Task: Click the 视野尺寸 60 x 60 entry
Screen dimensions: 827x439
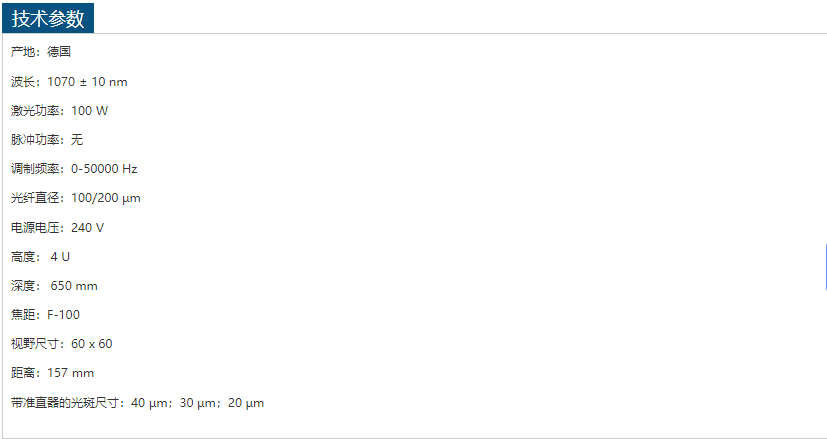Action: [61, 344]
